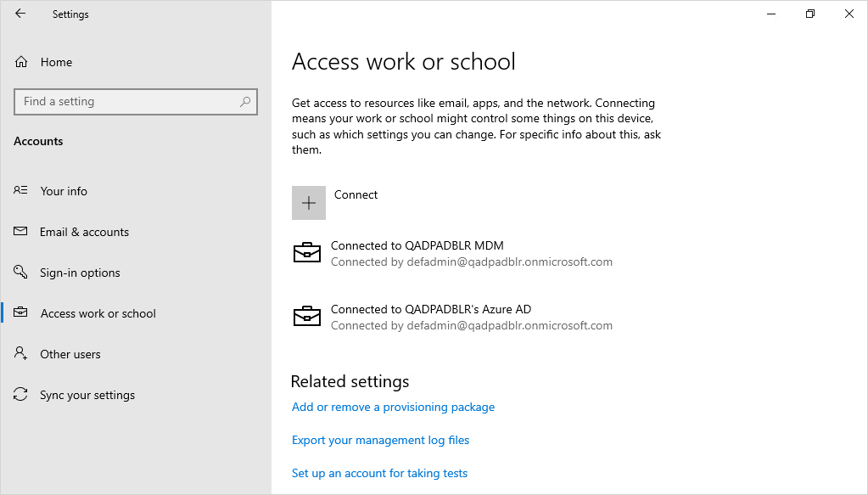Open Home via the house icon
868x495 pixels.
click(x=21, y=61)
